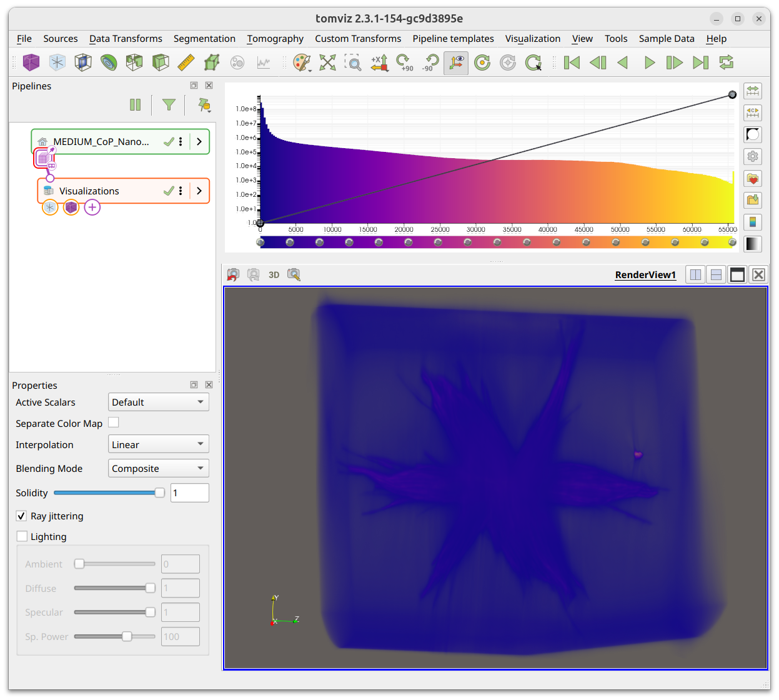Add a Volume visualization module from the toolbar
Viewport: 779px width, 700px height.
(x=31, y=62)
